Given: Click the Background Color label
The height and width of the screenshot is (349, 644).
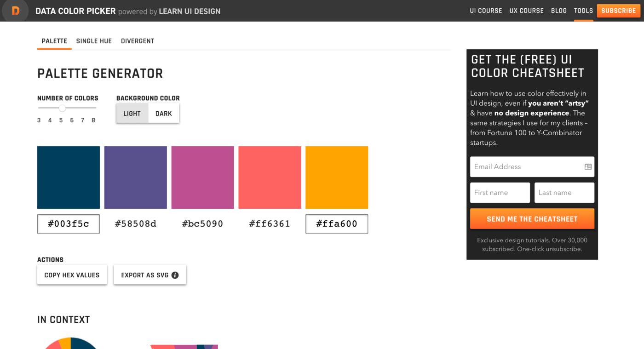Looking at the screenshot, I should pyautogui.click(x=148, y=98).
